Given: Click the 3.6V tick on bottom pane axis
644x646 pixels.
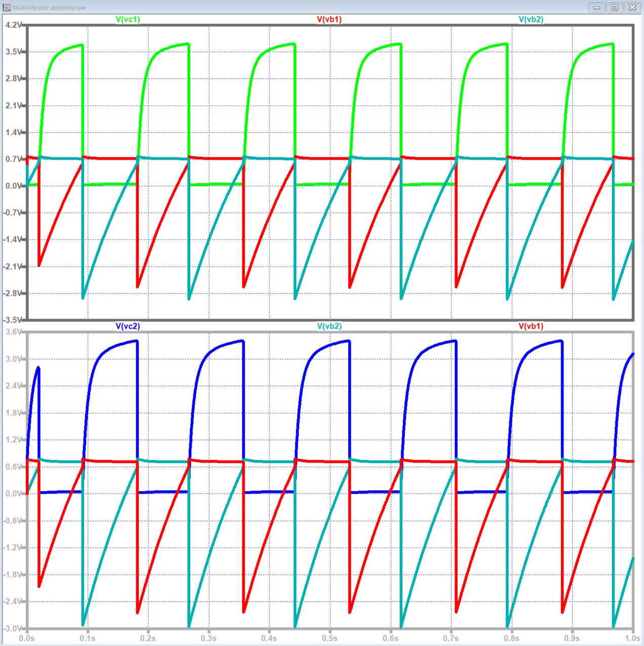Looking at the screenshot, I should coord(14,332).
